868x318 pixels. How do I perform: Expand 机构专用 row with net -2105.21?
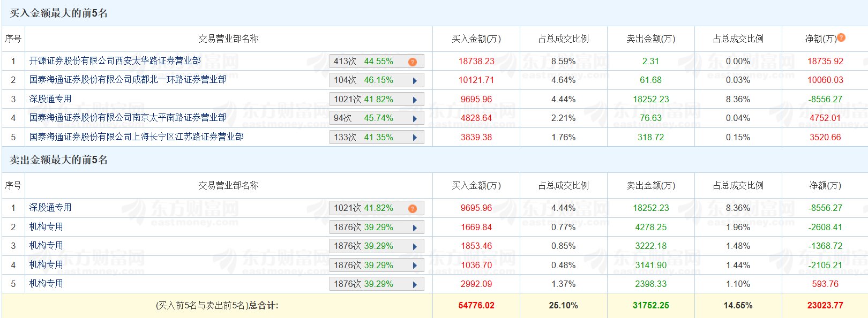415,266
